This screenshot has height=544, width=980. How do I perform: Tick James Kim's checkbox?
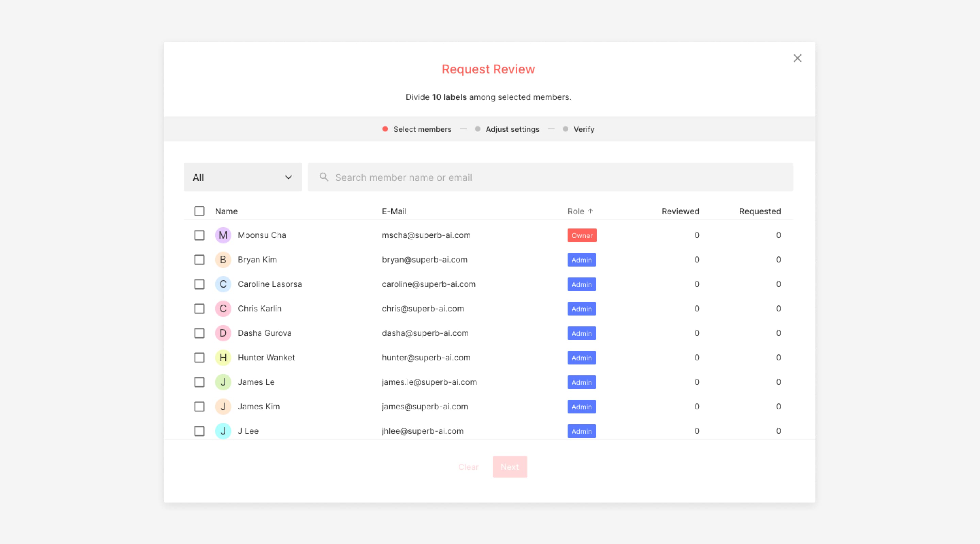coord(199,406)
